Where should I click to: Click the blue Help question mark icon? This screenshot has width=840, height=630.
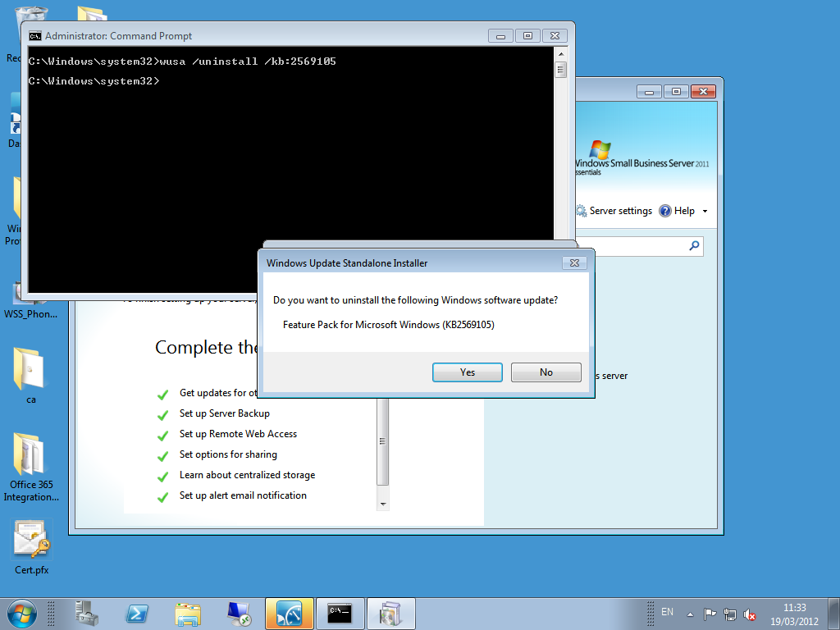pyautogui.click(x=665, y=211)
